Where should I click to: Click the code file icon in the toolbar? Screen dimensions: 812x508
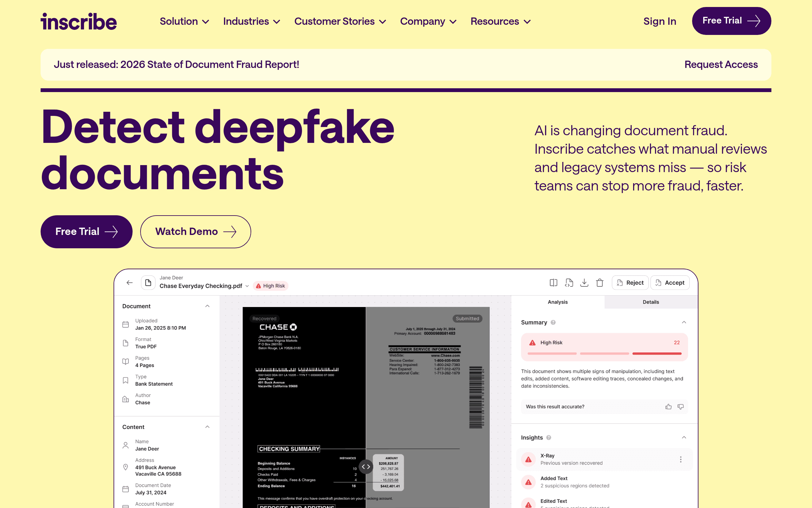pyautogui.click(x=569, y=283)
